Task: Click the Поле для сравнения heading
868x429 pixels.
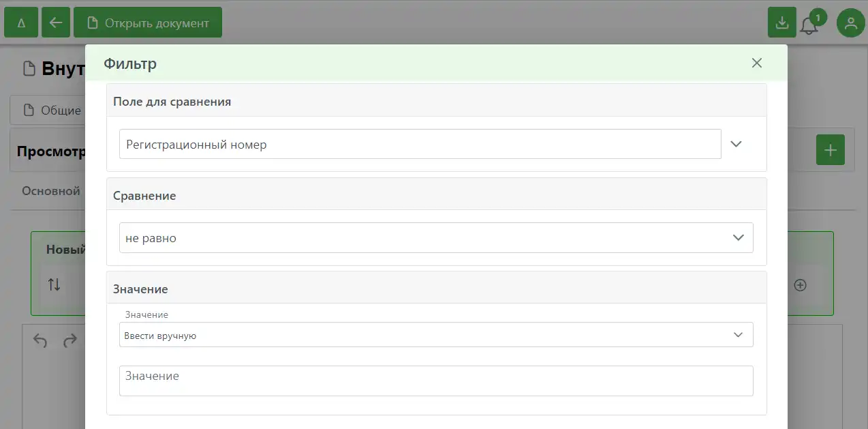Action: tap(172, 102)
